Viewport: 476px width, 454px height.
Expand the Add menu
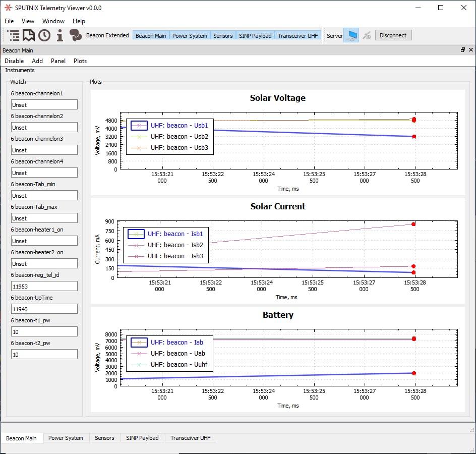coord(37,61)
